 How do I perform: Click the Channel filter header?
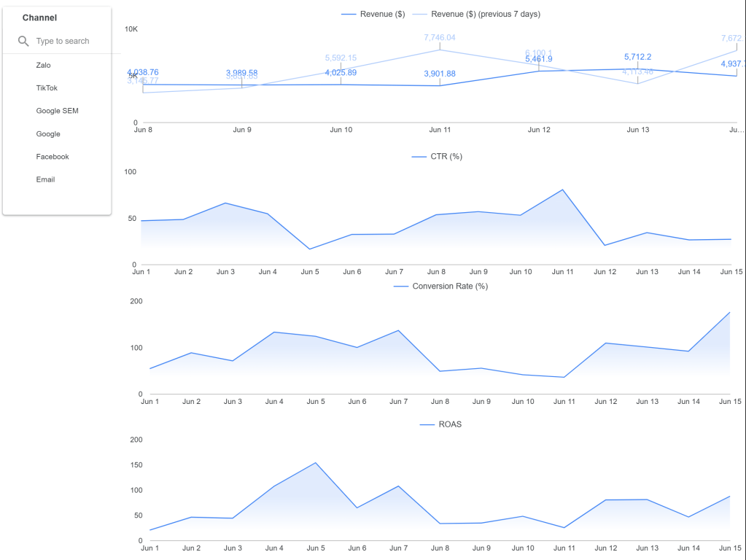coord(39,17)
